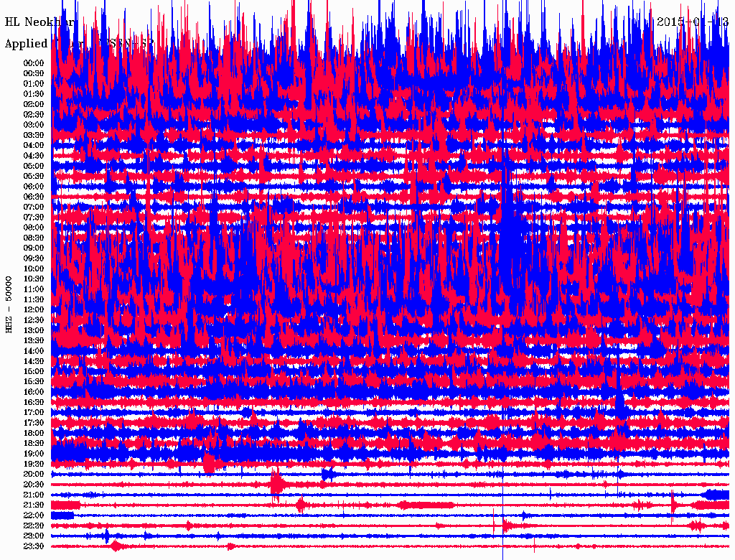The width and height of the screenshot is (735, 560).
Task: Select the 00:30 time label
Action: click(34, 74)
